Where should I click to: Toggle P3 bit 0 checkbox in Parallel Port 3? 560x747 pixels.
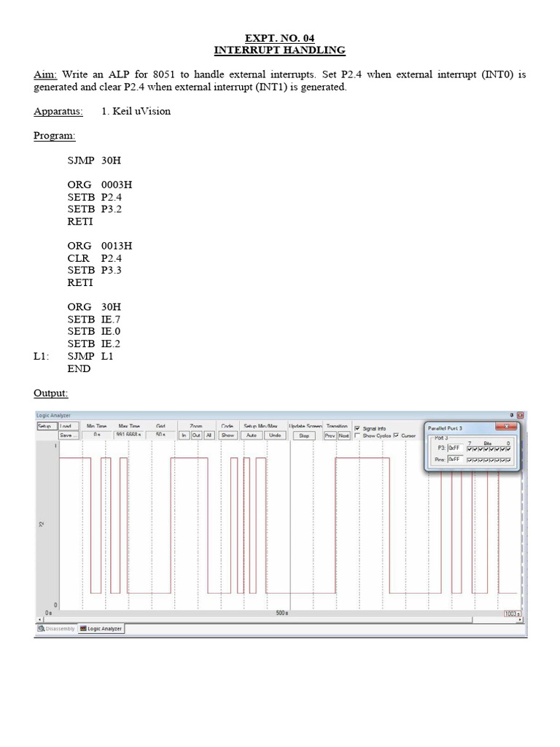[x=508, y=449]
